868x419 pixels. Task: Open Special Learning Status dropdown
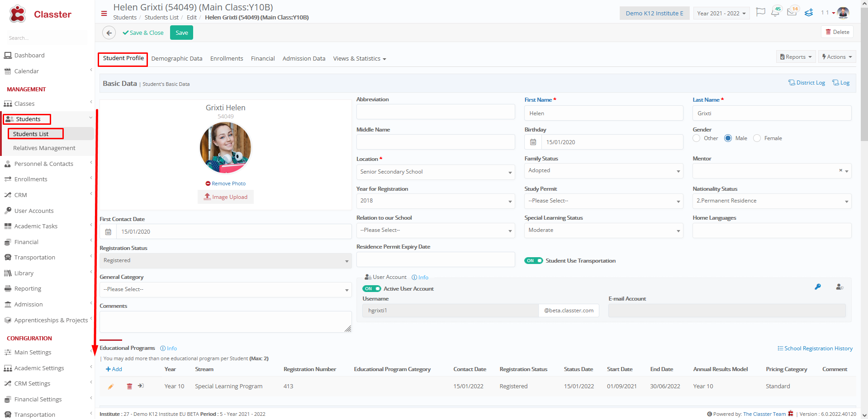604,230
